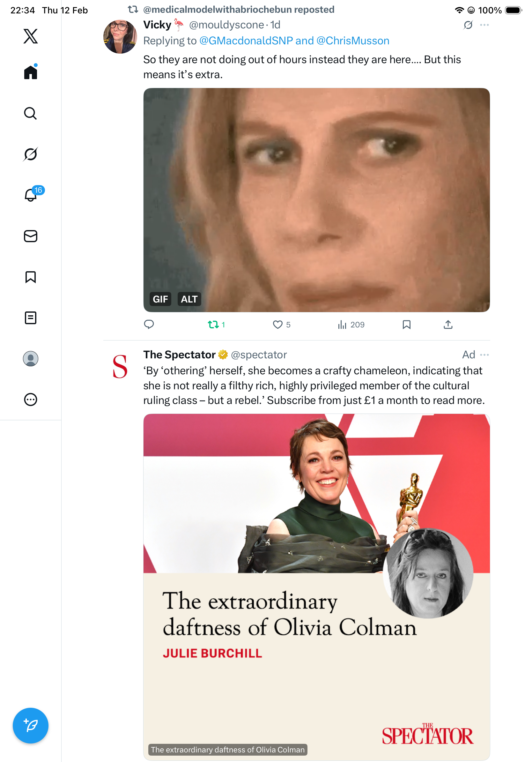
Task: Toggle bookmark on Vicky's post
Action: click(406, 324)
